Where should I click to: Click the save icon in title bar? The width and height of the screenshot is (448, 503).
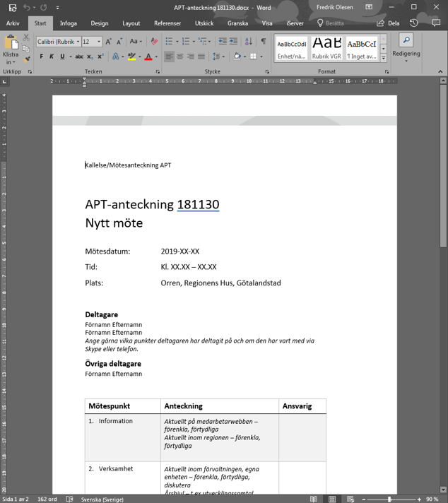(13, 7)
